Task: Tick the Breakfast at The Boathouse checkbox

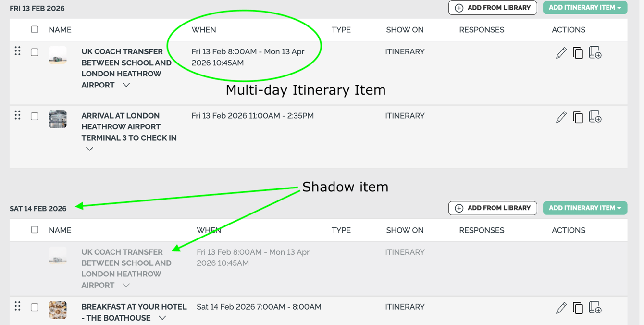Action: click(34, 307)
